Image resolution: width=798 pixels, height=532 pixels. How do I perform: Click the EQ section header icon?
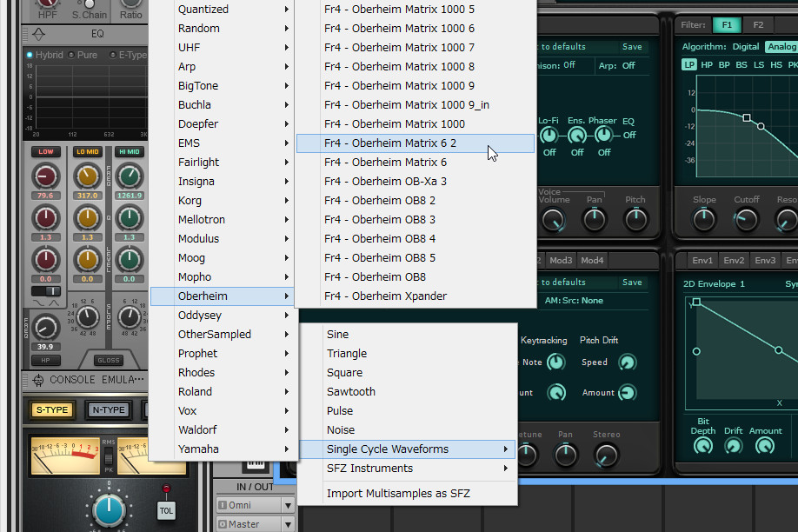(38, 34)
